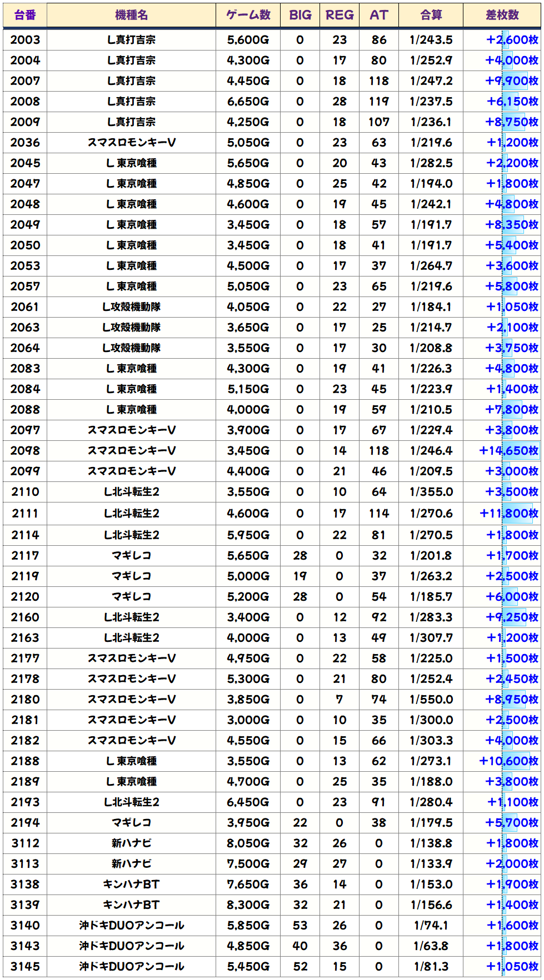The height and width of the screenshot is (980, 544).
Task: Click the ゲーム数 column header
Action: [248, 15]
